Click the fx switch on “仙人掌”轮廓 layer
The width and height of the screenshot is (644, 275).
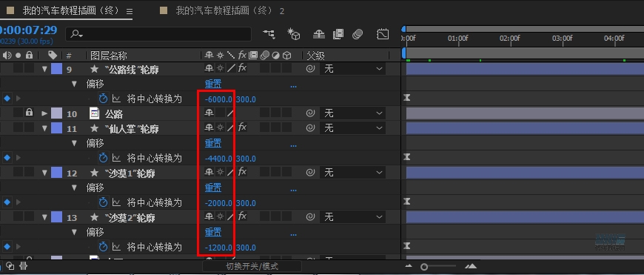coord(242,127)
